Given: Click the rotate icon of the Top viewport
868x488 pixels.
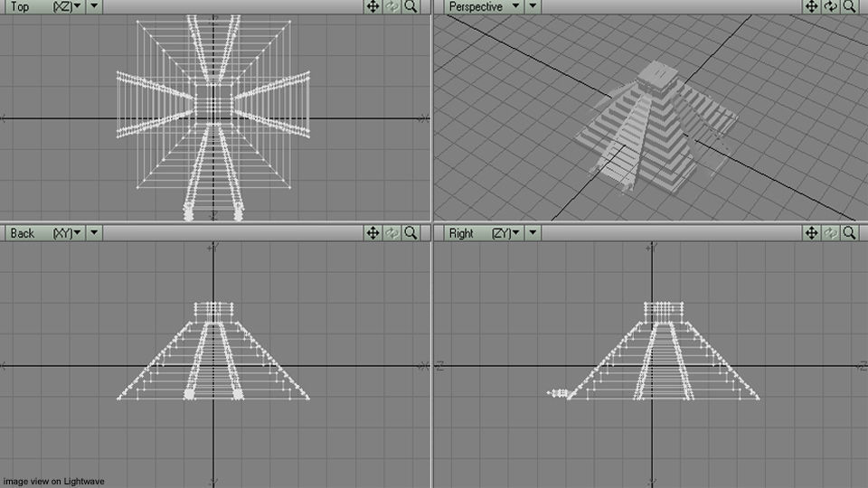Looking at the screenshot, I should [x=392, y=6].
